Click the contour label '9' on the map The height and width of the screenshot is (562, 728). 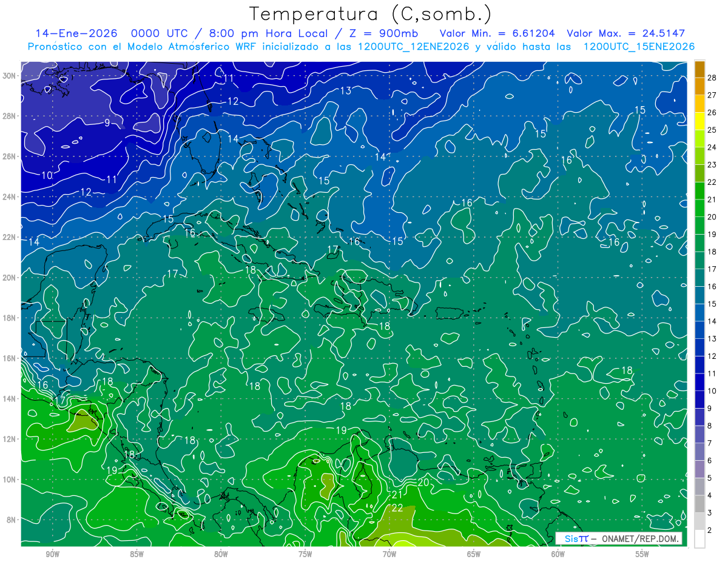[107, 123]
